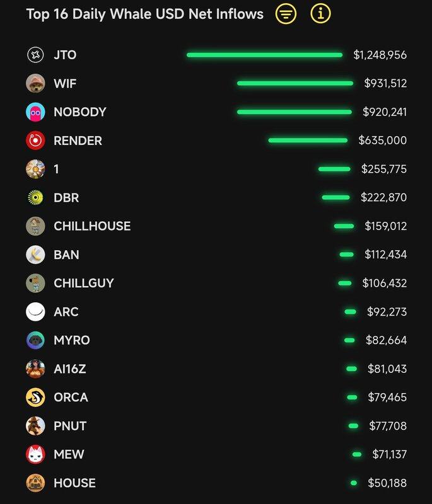
Task: Select the PNUT token name
Action: click(70, 426)
